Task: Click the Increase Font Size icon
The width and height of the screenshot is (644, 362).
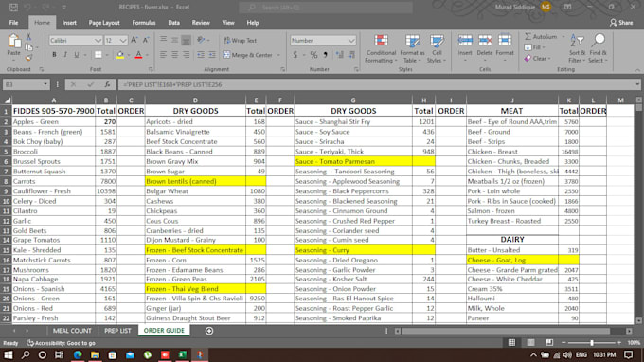Action: 134,40
